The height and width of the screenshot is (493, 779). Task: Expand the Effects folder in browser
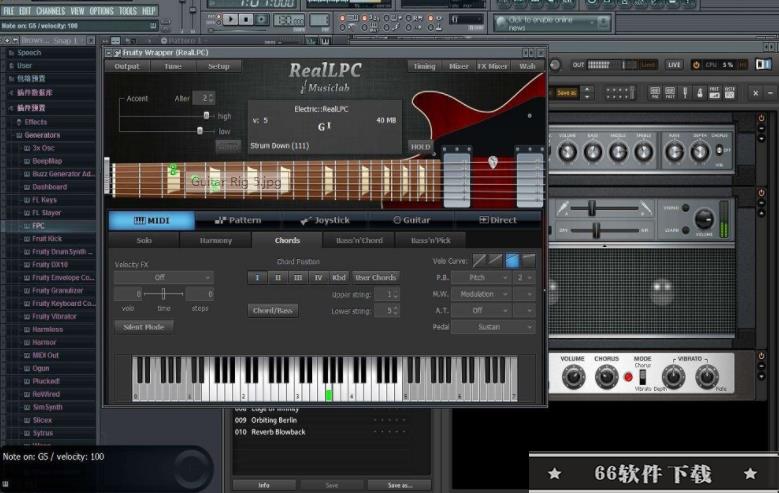point(36,122)
